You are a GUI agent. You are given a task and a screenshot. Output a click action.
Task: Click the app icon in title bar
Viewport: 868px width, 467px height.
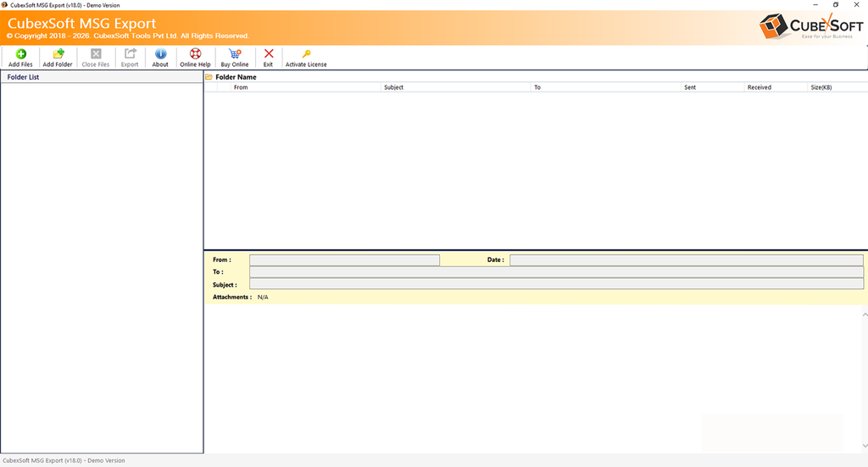point(4,5)
